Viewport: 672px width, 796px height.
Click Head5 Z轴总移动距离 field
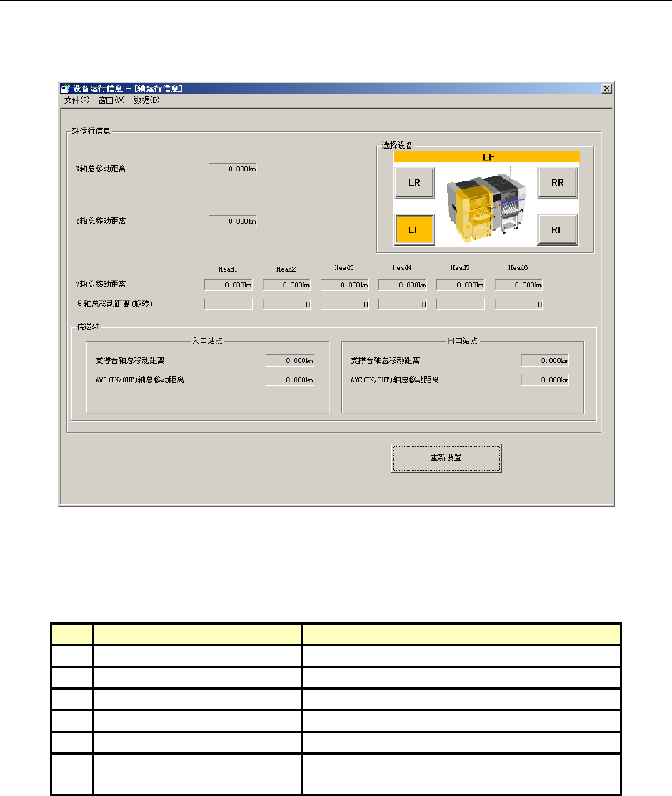click(x=461, y=285)
